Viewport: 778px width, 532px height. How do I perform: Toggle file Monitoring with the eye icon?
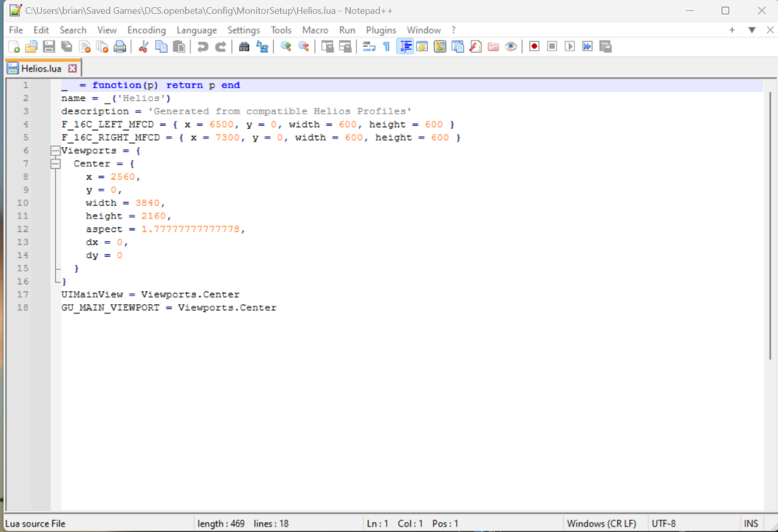click(510, 47)
